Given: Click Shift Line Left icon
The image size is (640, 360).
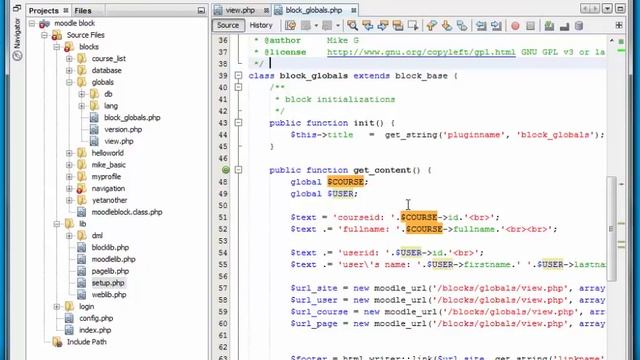Looking at the screenshot, I should tap(481, 26).
